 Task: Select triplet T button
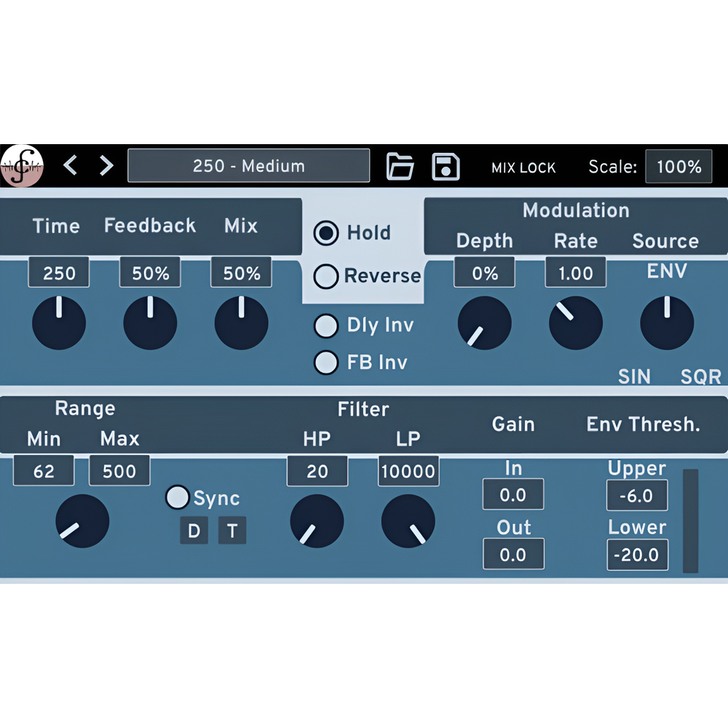pos(232,531)
